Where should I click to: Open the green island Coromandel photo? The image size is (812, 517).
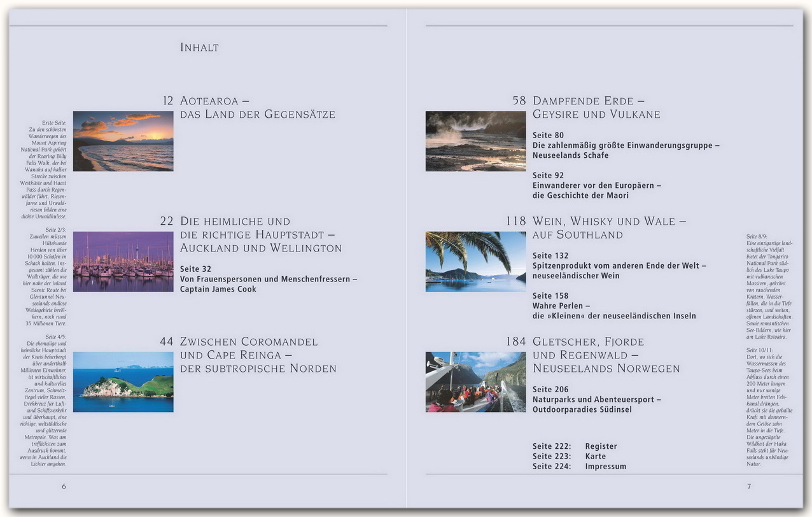[123, 382]
